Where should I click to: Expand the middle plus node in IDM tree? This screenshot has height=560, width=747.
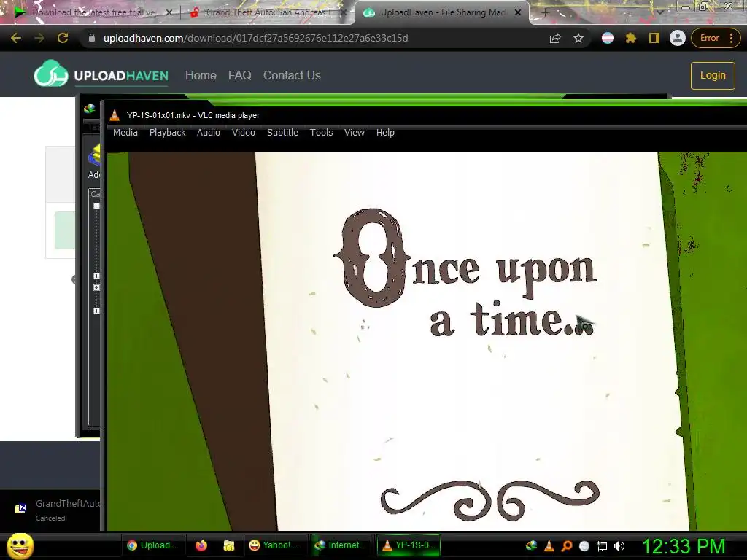click(97, 287)
